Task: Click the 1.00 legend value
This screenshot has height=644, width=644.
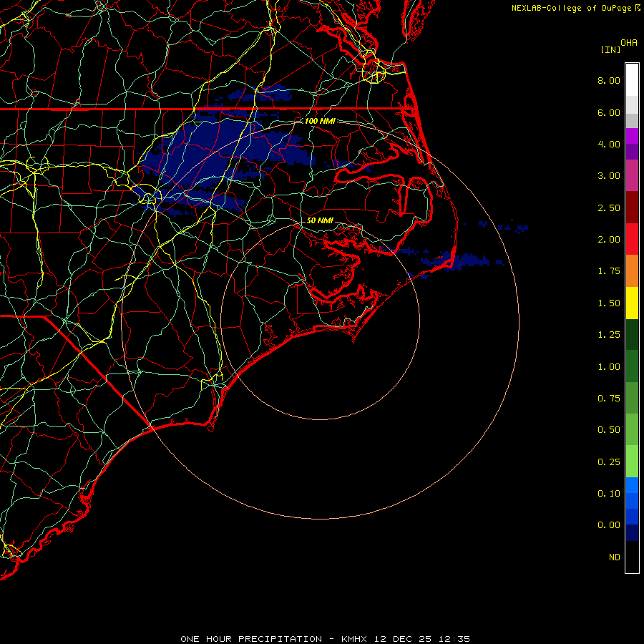Action: pyautogui.click(x=609, y=367)
